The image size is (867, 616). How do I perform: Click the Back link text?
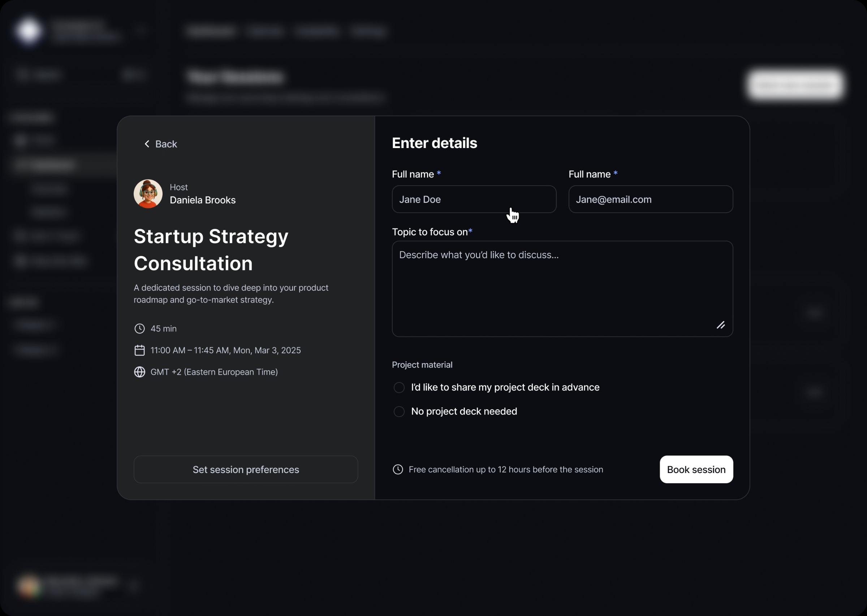coord(166,144)
